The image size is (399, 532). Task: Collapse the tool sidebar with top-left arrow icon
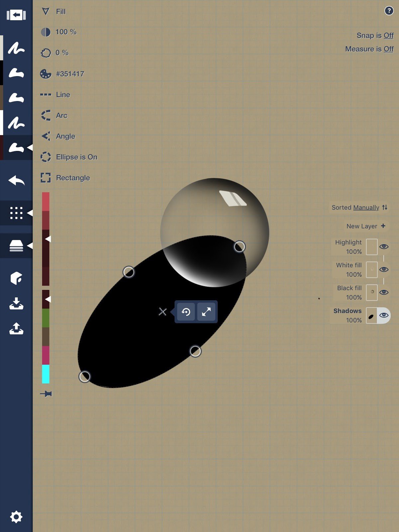click(x=16, y=15)
